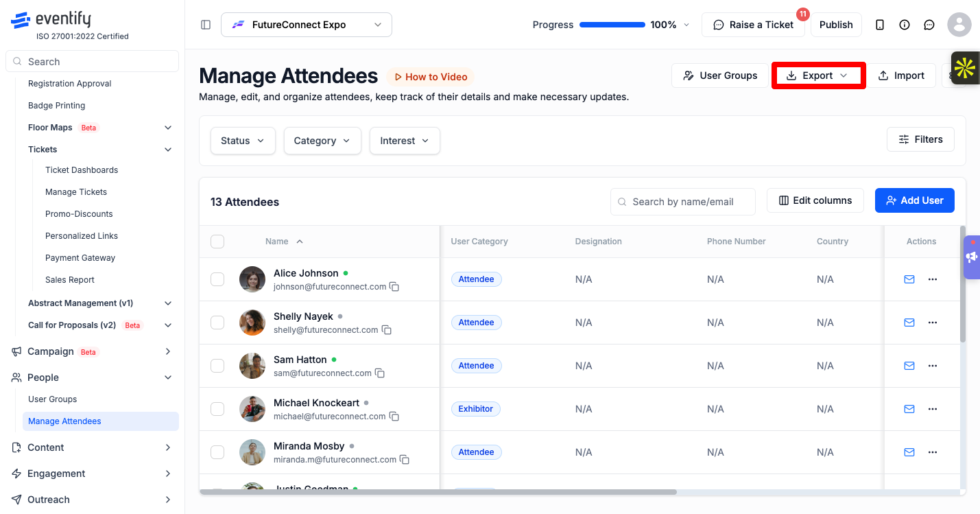
Task: Open more actions for Sam Hatton
Action: pyautogui.click(x=933, y=366)
